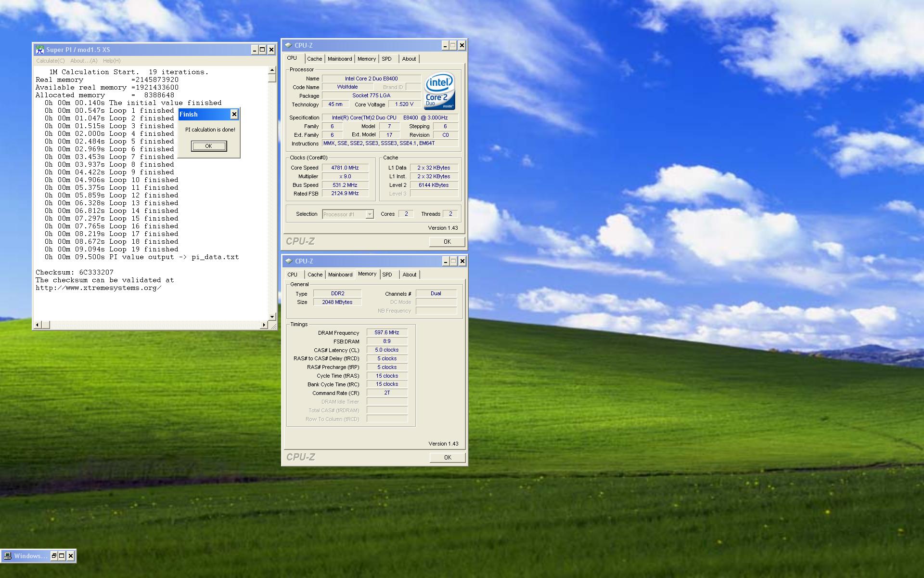The image size is (924, 578).
Task: Click the memory Size value 2048 MBytes
Action: (x=337, y=302)
